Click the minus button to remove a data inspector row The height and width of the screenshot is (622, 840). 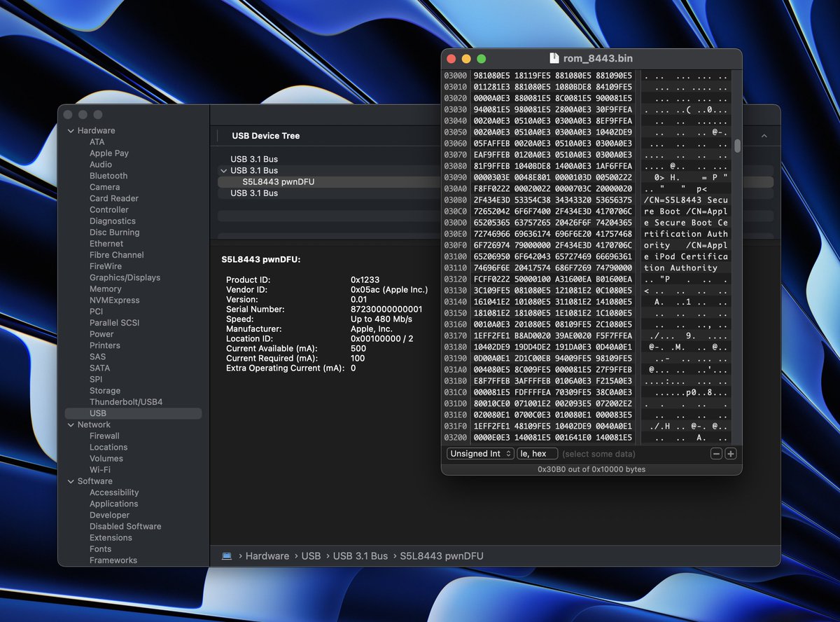[x=715, y=453]
